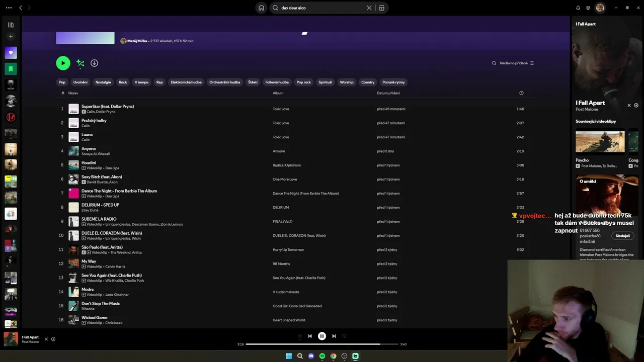Open Google Chrome from the taskbar

pyautogui.click(x=333, y=356)
